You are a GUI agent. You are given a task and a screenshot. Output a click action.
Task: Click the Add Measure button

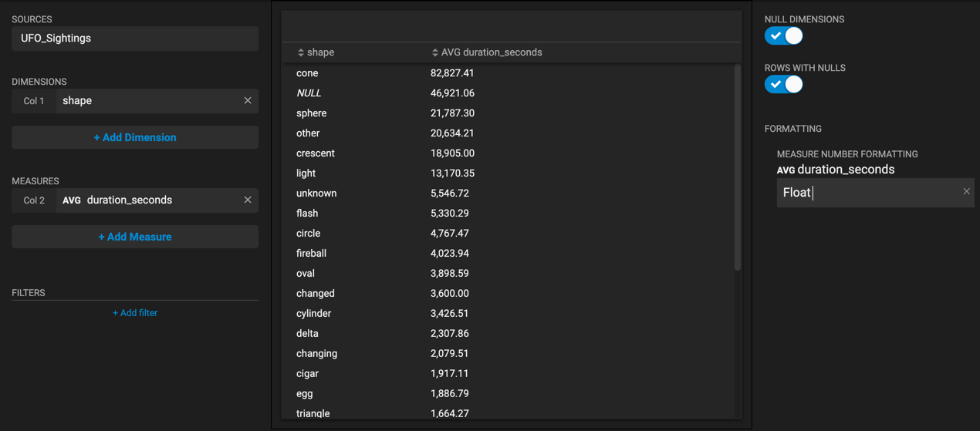point(135,237)
